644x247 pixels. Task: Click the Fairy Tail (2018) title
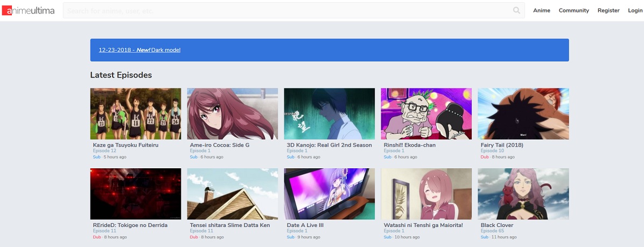click(502, 145)
